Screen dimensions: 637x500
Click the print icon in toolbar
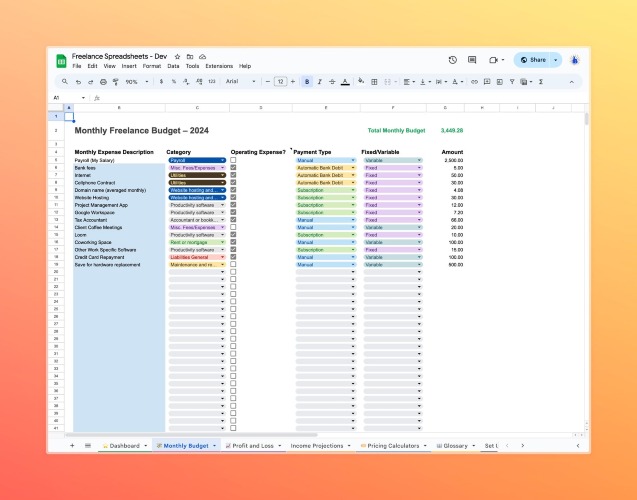pos(103,82)
